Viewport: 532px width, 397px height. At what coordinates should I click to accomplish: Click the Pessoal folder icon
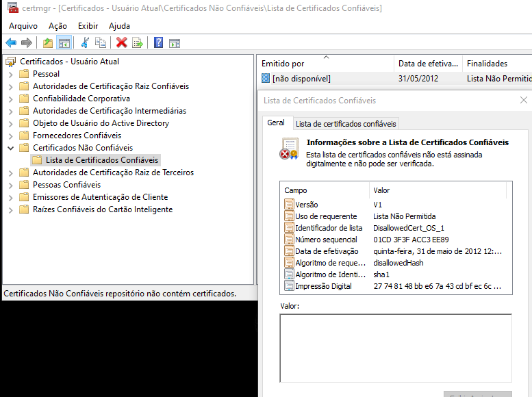(x=24, y=74)
